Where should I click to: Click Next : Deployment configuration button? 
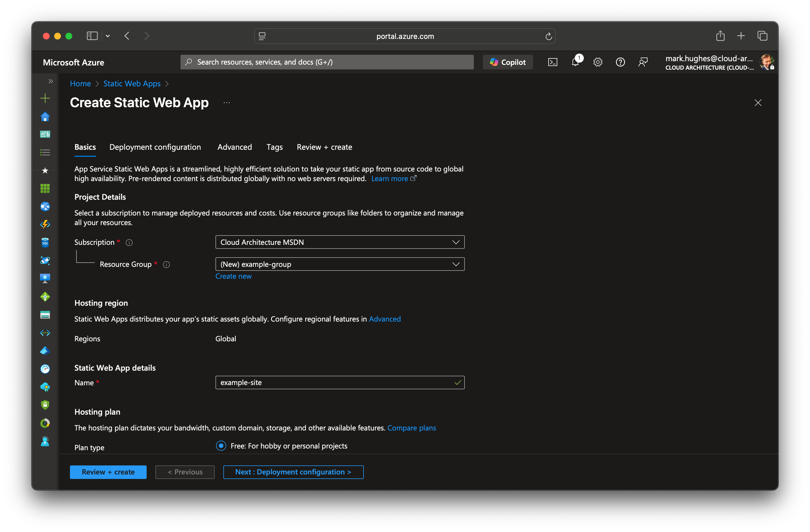293,472
